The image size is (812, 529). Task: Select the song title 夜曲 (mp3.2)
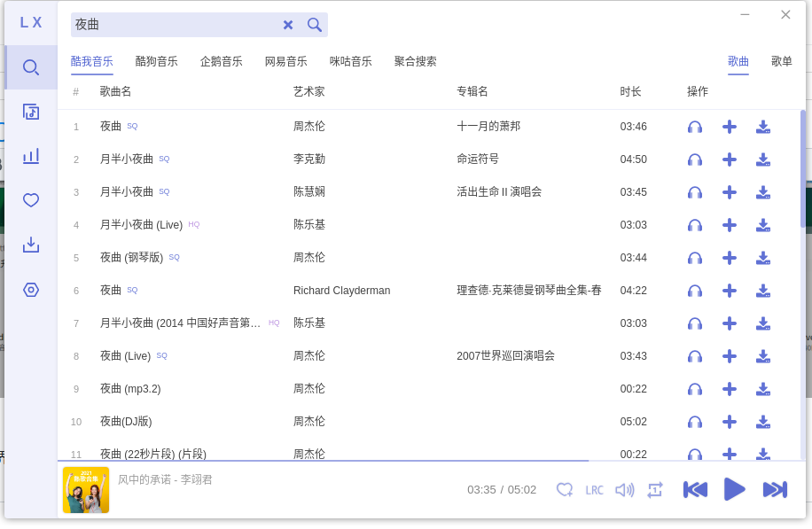pyautogui.click(x=130, y=389)
